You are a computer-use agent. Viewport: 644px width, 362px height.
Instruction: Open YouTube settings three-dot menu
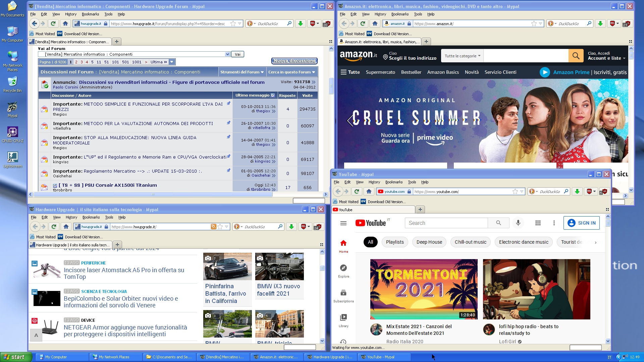coord(554,223)
